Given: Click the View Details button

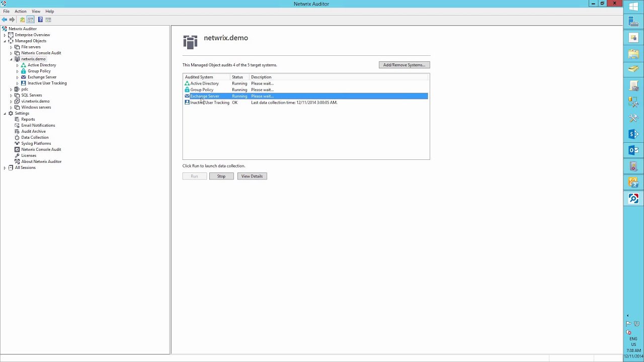Looking at the screenshot, I should 252,176.
